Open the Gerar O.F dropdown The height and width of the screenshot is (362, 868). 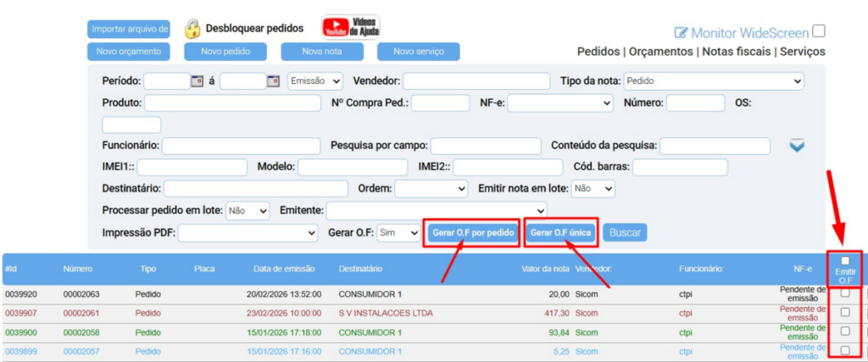(398, 233)
